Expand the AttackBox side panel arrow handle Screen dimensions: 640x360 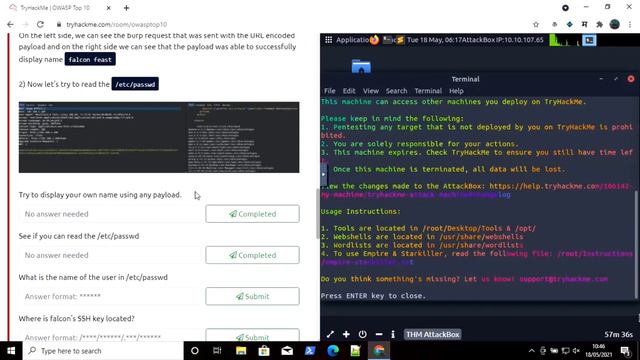(x=323, y=174)
